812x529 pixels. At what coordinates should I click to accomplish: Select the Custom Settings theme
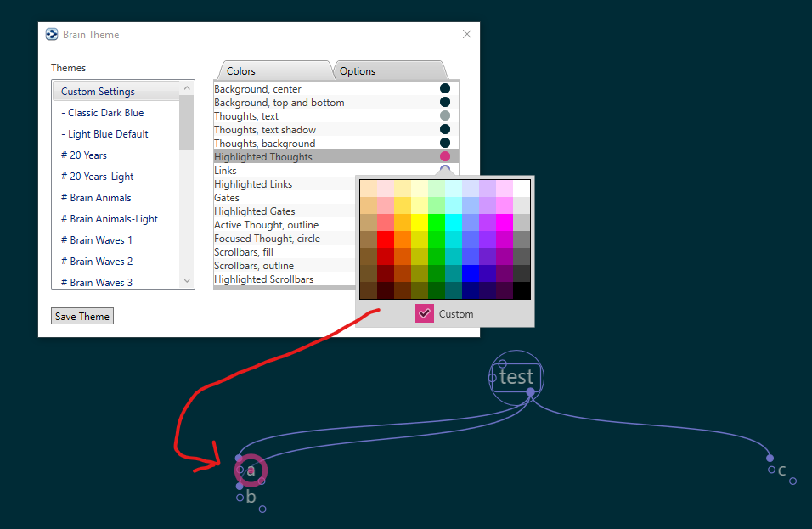tap(98, 92)
